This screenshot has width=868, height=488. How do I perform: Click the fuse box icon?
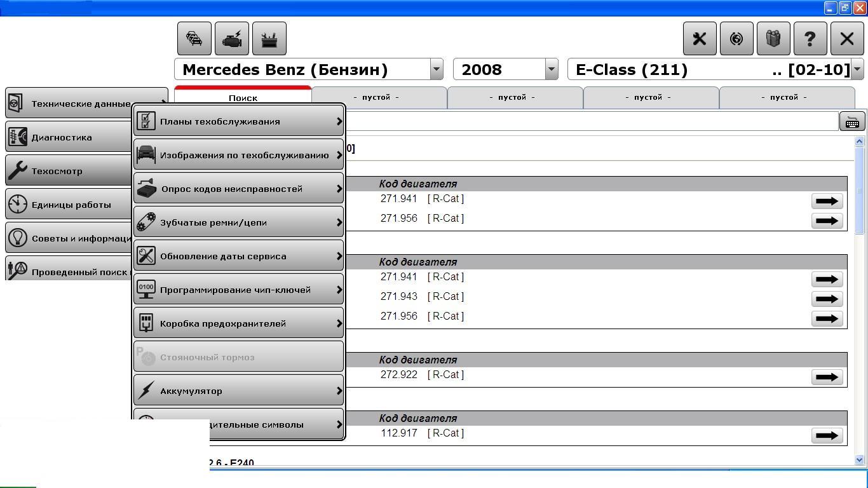click(x=146, y=323)
